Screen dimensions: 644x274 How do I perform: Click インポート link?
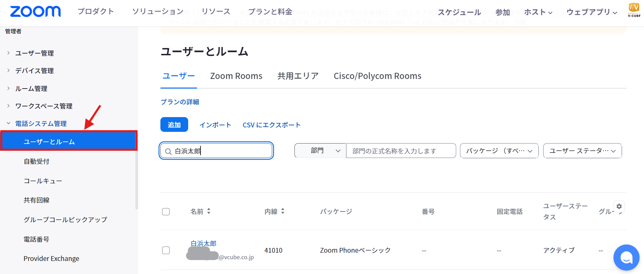coord(215,125)
